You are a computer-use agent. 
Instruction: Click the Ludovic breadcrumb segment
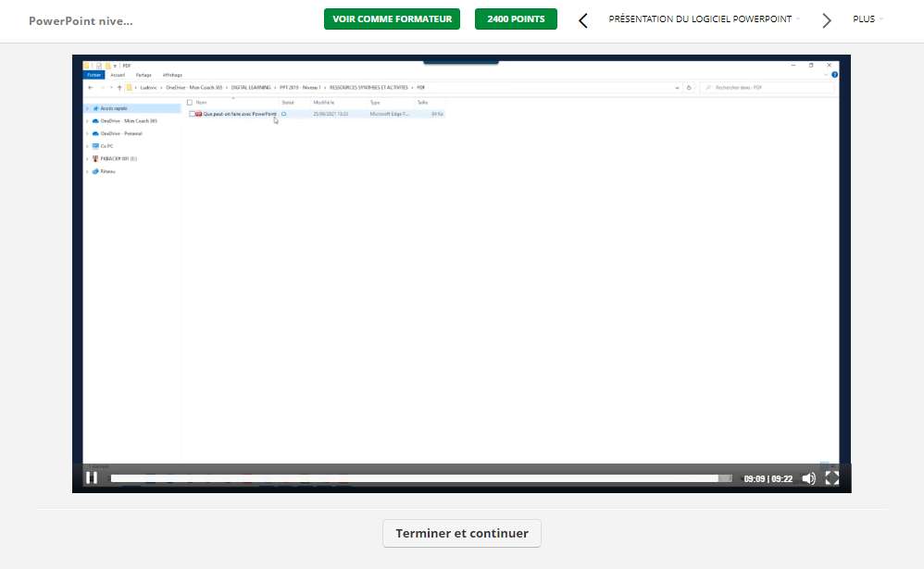[x=148, y=87]
